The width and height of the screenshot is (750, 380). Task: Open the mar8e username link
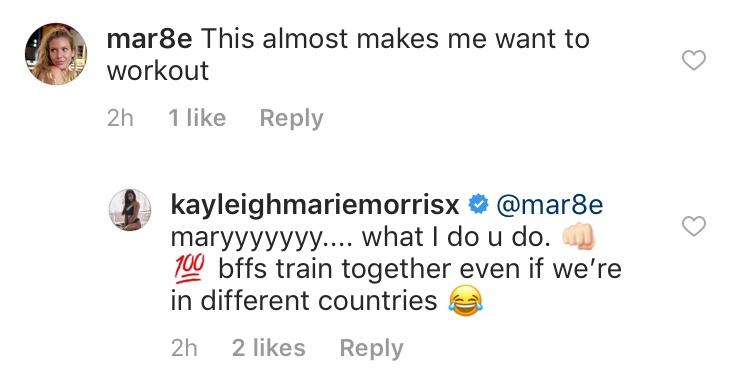149,39
